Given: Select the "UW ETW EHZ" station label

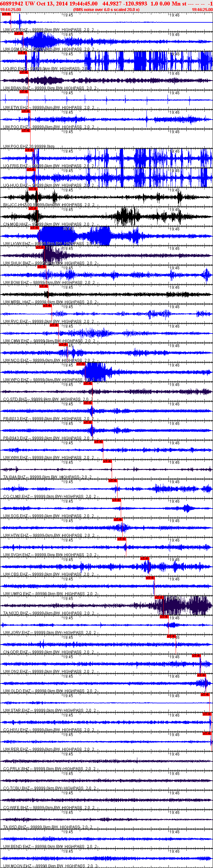Looking at the screenshot, I should coord(16,108).
